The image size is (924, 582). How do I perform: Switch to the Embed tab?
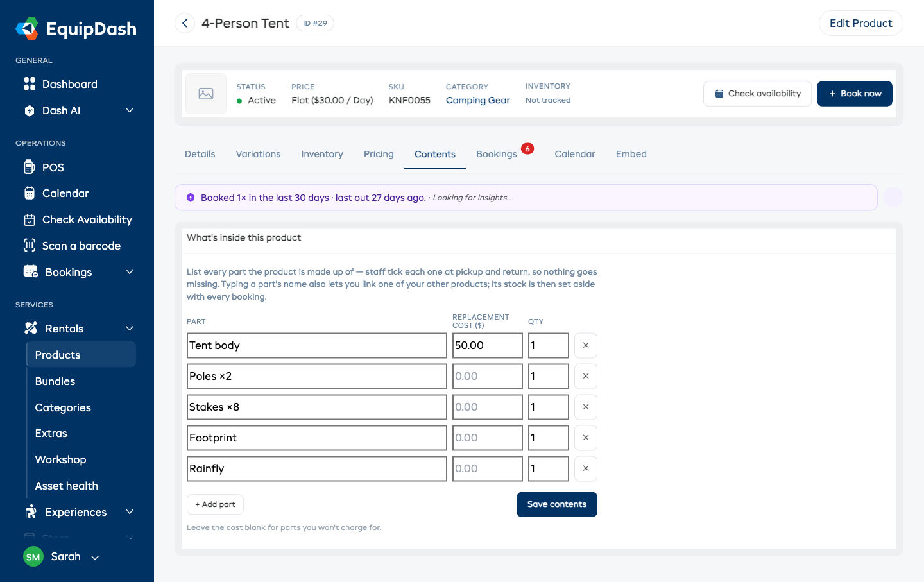(631, 154)
